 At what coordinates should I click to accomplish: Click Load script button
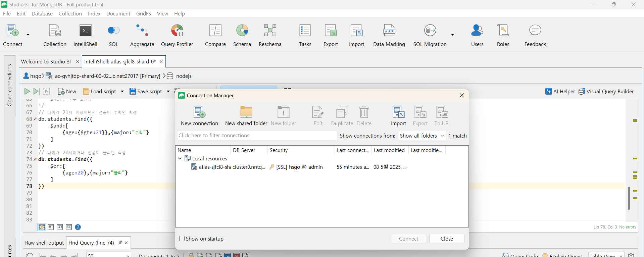[x=100, y=91]
